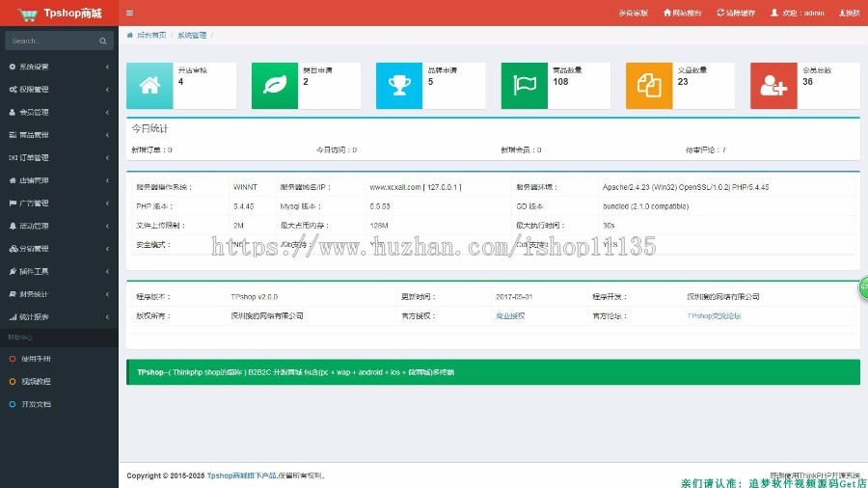The height and width of the screenshot is (488, 868).
Task: Click the yellow circle icon beside 视频教程
Action: pyautogui.click(x=13, y=381)
